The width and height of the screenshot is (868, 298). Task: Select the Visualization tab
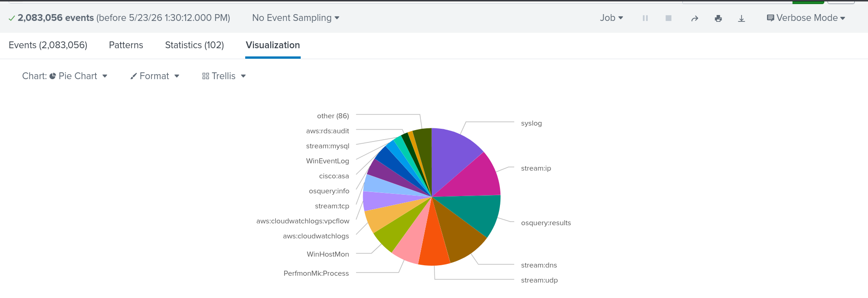(x=273, y=45)
